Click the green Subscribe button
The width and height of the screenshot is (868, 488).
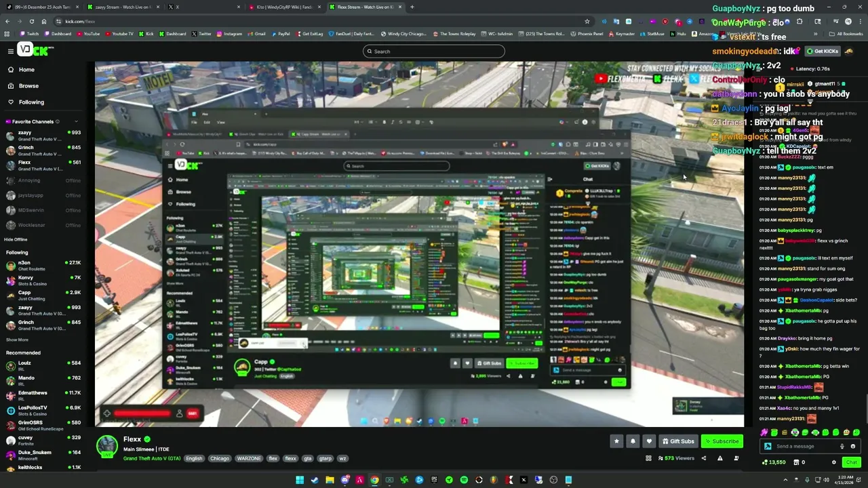tap(722, 441)
